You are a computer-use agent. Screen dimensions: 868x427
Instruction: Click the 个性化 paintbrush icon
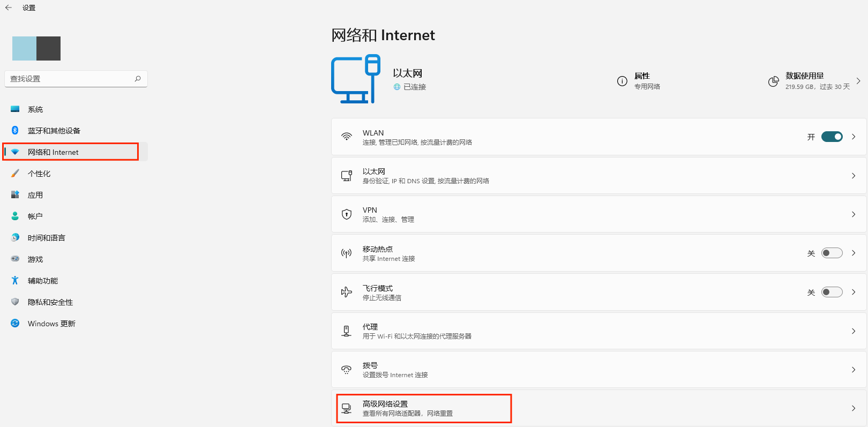(15, 173)
